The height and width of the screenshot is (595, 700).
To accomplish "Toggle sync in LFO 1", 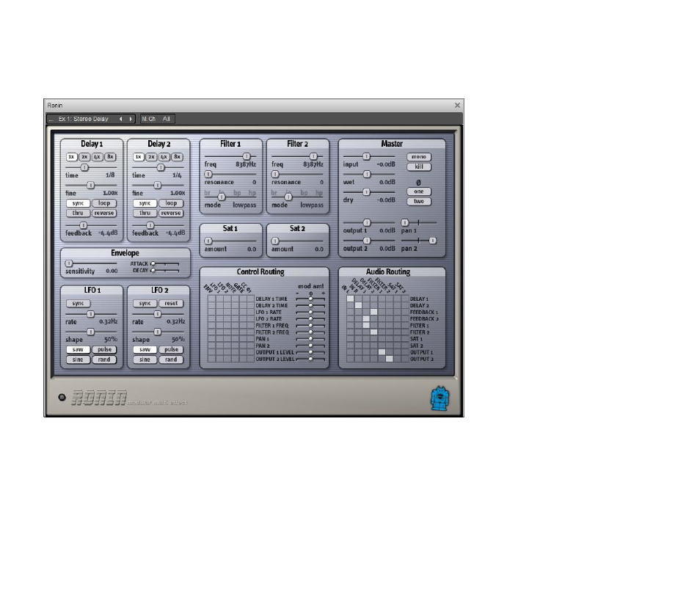I will (x=78, y=303).
